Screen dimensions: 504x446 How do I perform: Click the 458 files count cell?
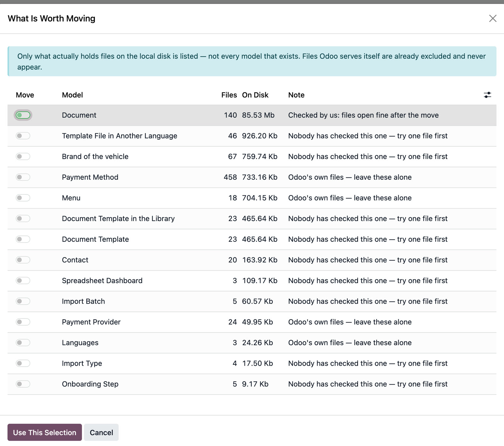(x=230, y=177)
